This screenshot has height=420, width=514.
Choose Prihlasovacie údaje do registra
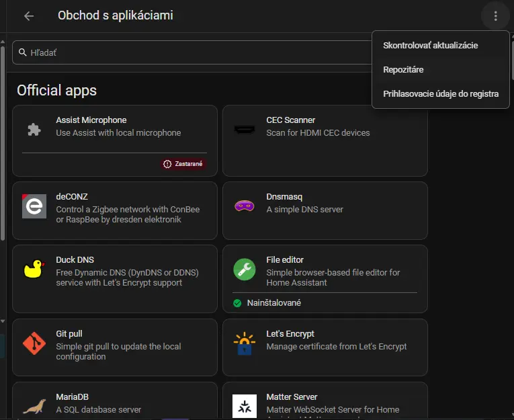[441, 94]
